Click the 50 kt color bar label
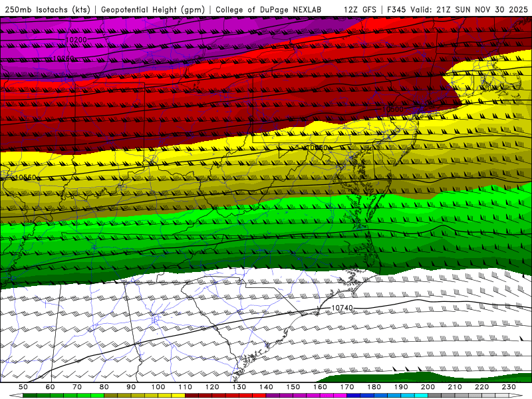Screen dimensions: 532x399 tap(23, 387)
